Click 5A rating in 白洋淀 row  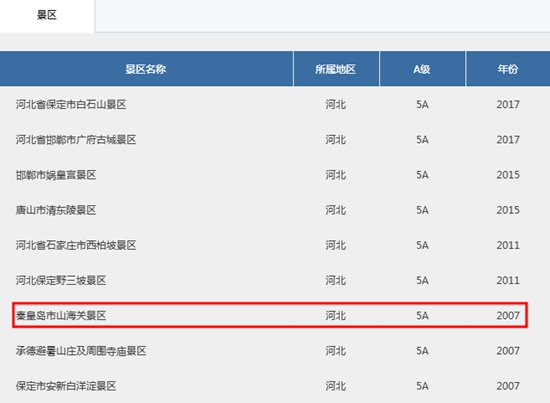coord(422,386)
